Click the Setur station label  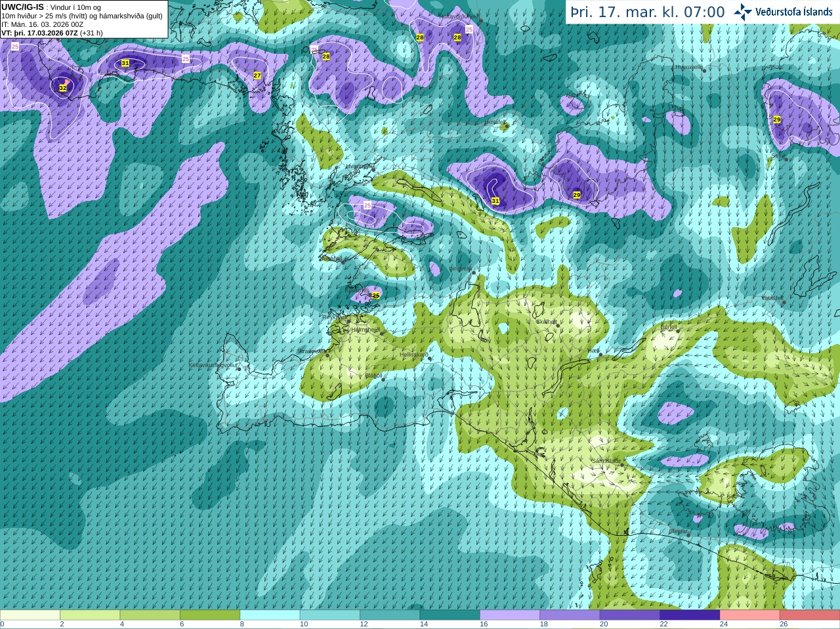tap(778, 156)
